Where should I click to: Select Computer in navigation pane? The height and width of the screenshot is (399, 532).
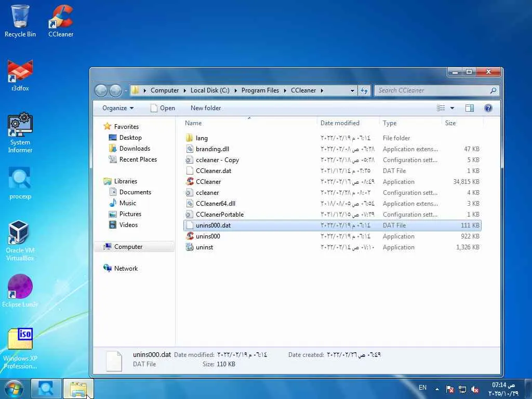[x=135, y=247]
